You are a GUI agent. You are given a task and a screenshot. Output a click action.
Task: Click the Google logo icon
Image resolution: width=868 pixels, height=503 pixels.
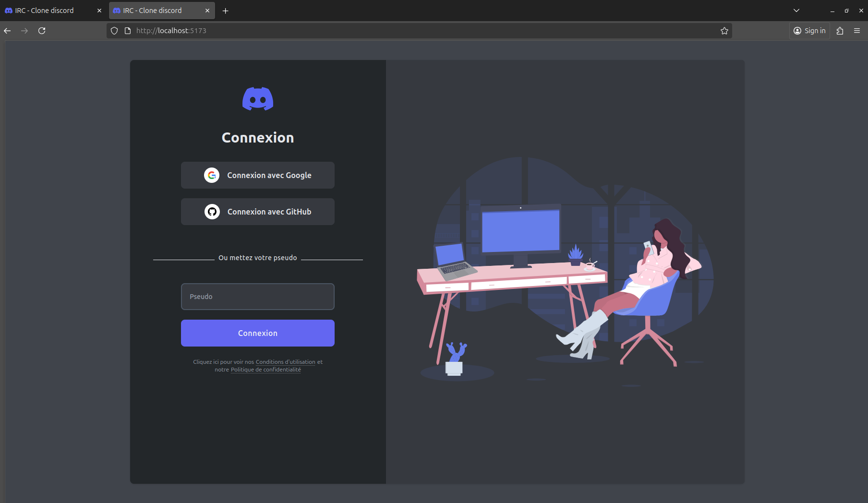pos(212,175)
